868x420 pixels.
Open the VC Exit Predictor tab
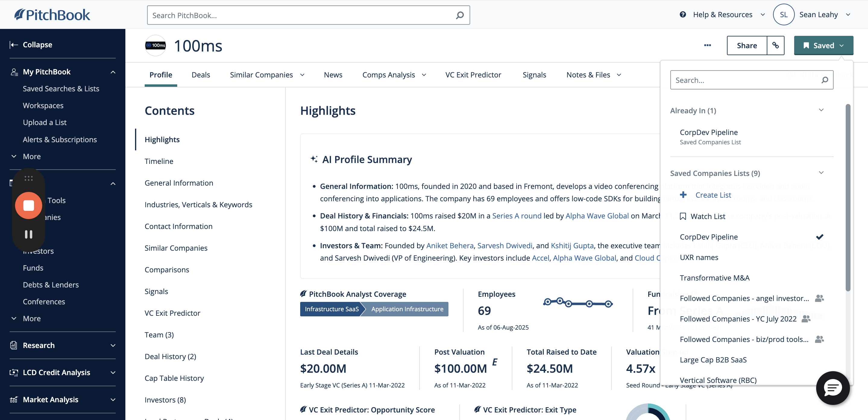click(x=473, y=75)
